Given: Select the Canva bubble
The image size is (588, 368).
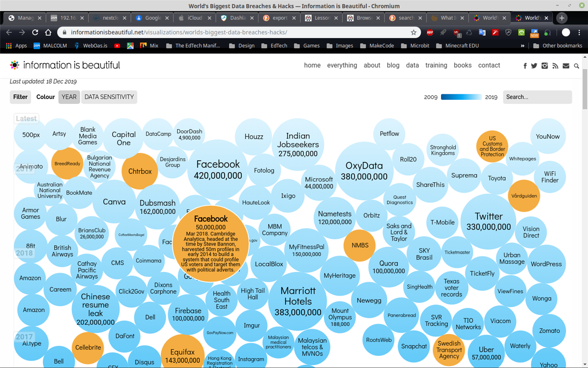Looking at the screenshot, I should (114, 201).
